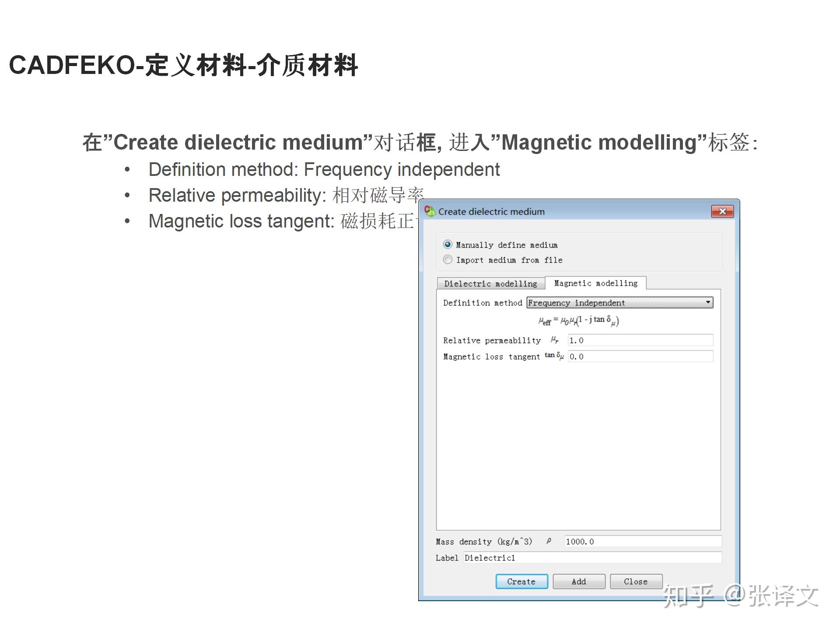Select Manually define medium radio button

pyautogui.click(x=448, y=245)
